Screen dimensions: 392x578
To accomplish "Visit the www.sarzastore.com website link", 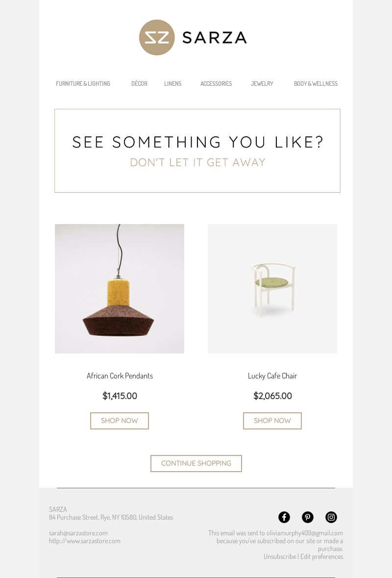I will (x=85, y=541).
